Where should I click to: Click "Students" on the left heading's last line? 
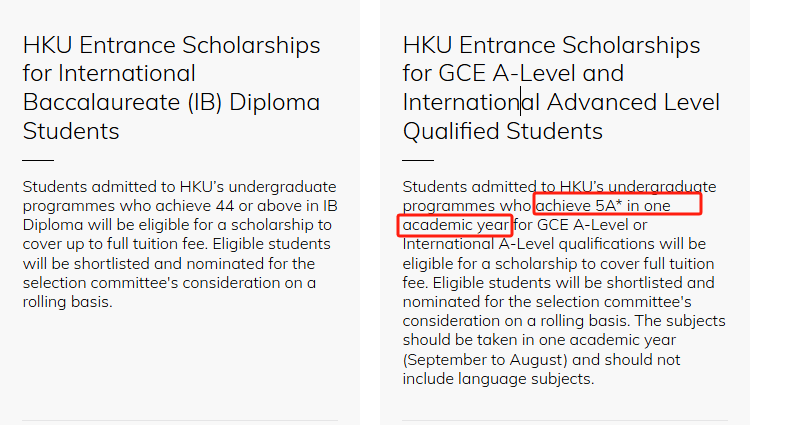71,131
